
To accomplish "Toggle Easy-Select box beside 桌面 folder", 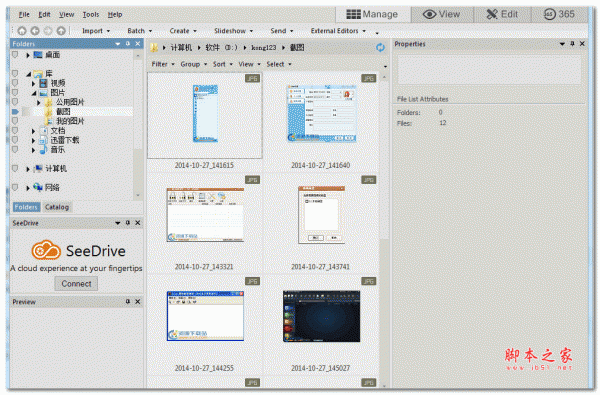I will pos(15,55).
